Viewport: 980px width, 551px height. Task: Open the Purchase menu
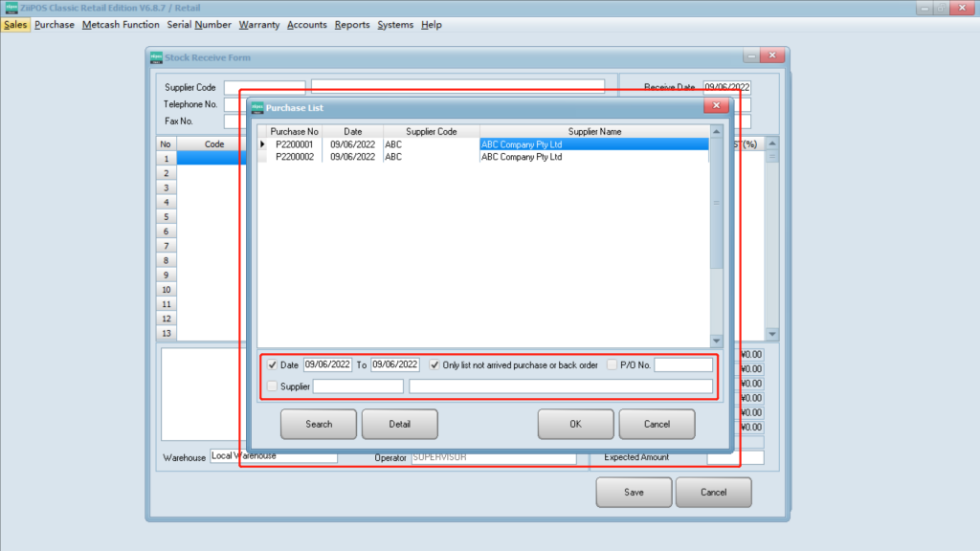pyautogui.click(x=54, y=25)
